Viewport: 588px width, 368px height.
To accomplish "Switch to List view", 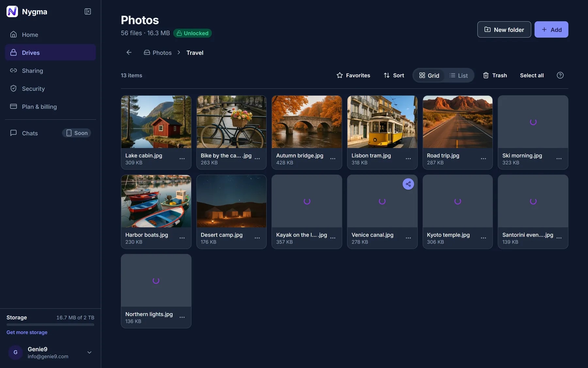I will click(458, 75).
